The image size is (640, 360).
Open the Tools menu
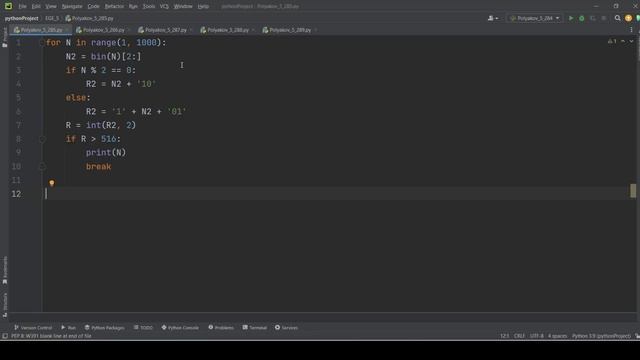tap(149, 6)
